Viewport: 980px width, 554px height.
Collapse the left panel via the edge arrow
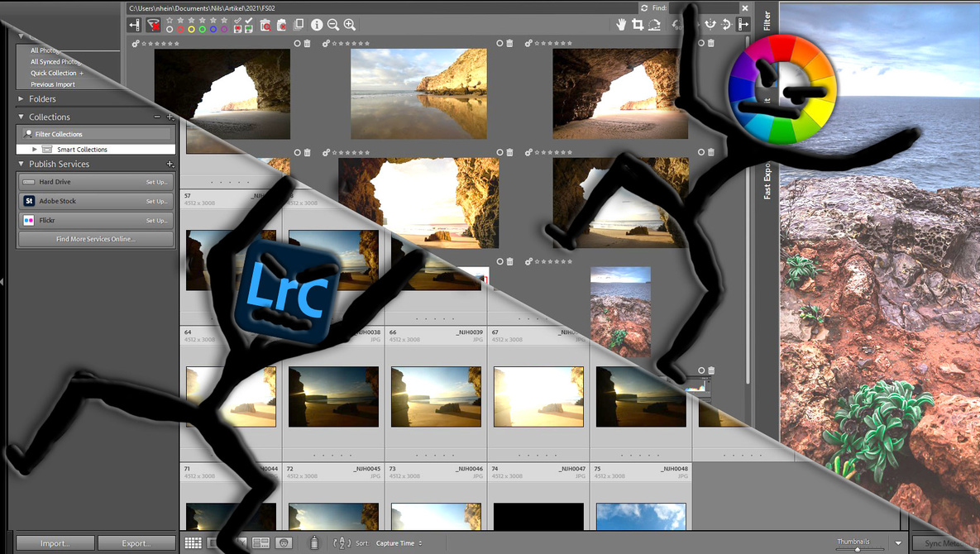pyautogui.click(x=2, y=282)
